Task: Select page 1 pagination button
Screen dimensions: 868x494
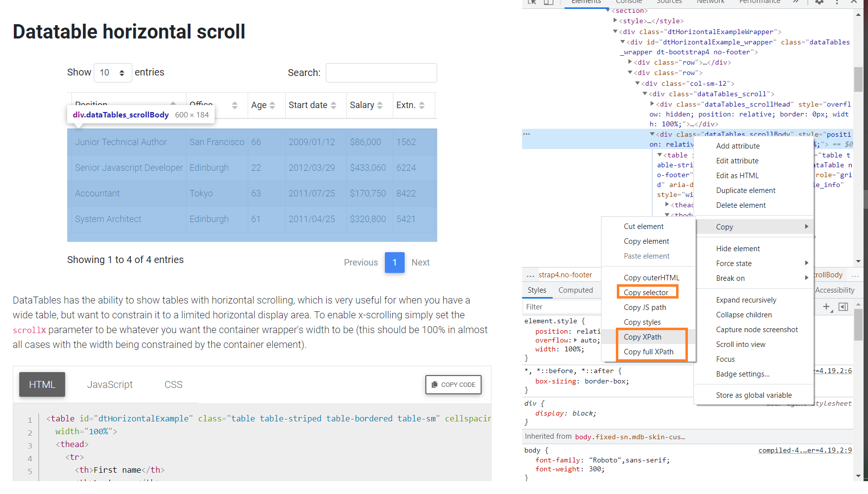Action: pyautogui.click(x=395, y=263)
